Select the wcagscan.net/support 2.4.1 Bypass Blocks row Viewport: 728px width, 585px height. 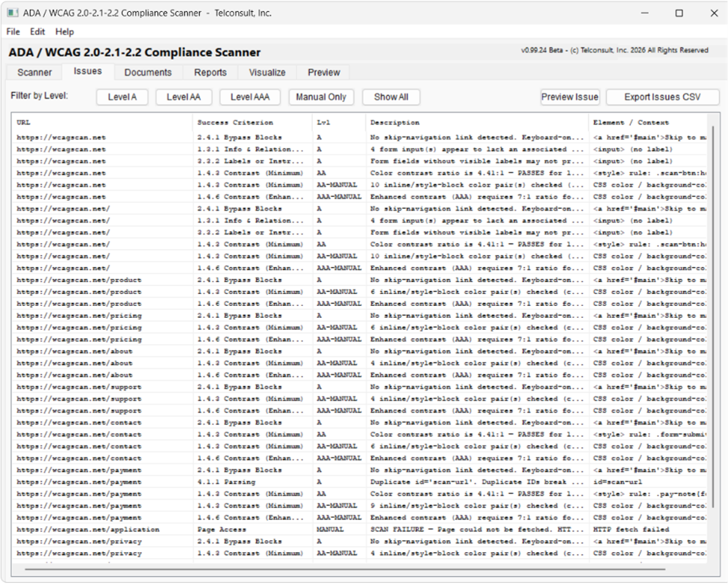pos(360,387)
